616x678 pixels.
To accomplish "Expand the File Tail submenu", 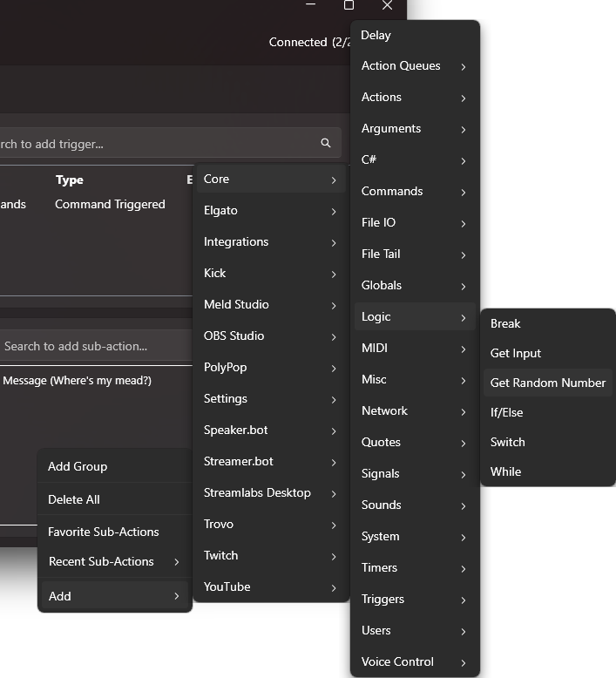I will [415, 254].
